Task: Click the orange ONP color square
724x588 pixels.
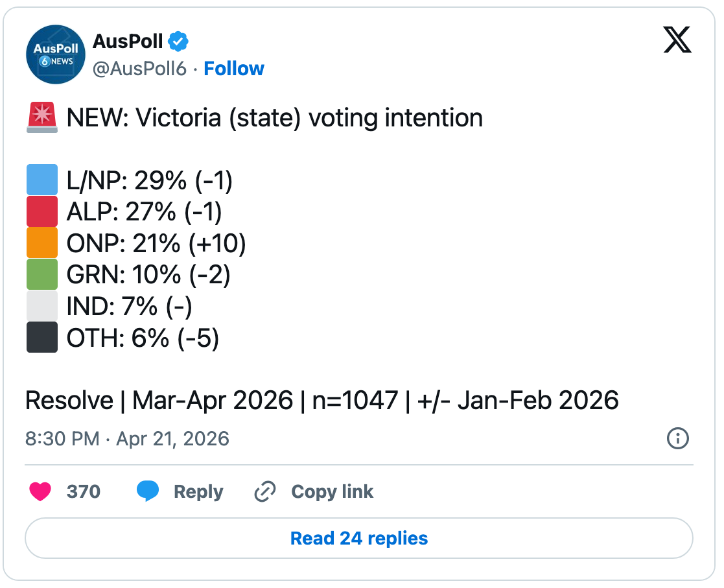Action: [x=42, y=242]
